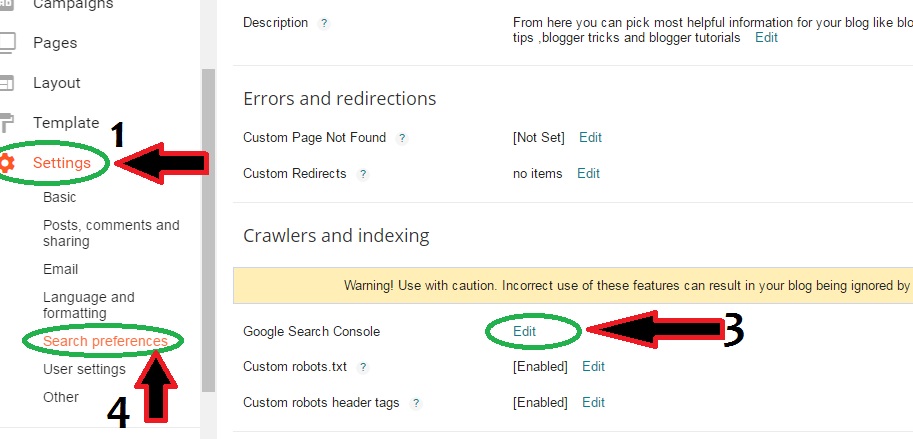Edit the Google Search Console setting

525,331
